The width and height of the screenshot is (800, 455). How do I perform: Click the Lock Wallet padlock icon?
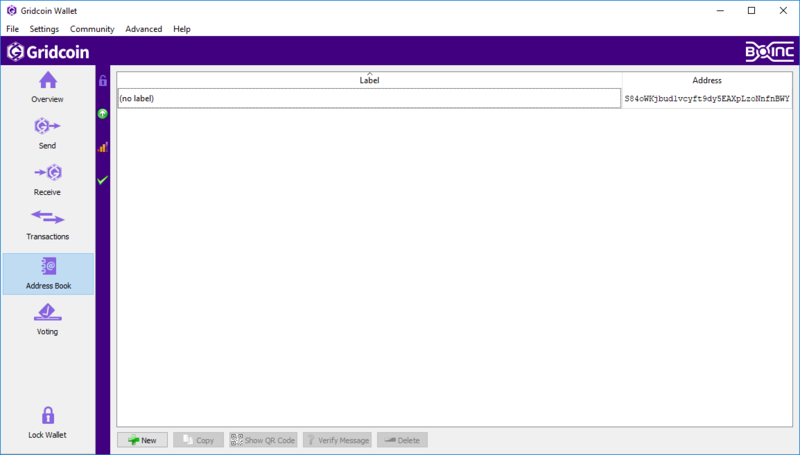click(x=48, y=415)
